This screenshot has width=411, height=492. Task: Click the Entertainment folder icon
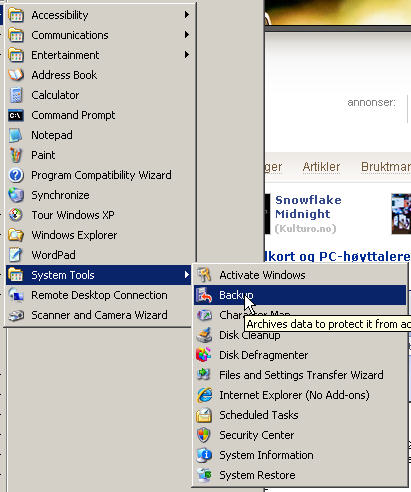16,55
